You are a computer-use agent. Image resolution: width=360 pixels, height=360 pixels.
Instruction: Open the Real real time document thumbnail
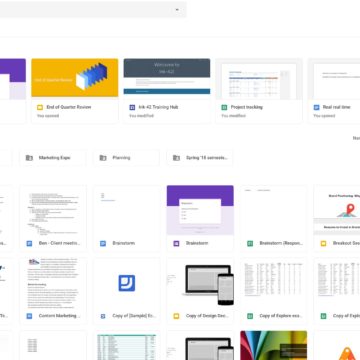(334, 79)
